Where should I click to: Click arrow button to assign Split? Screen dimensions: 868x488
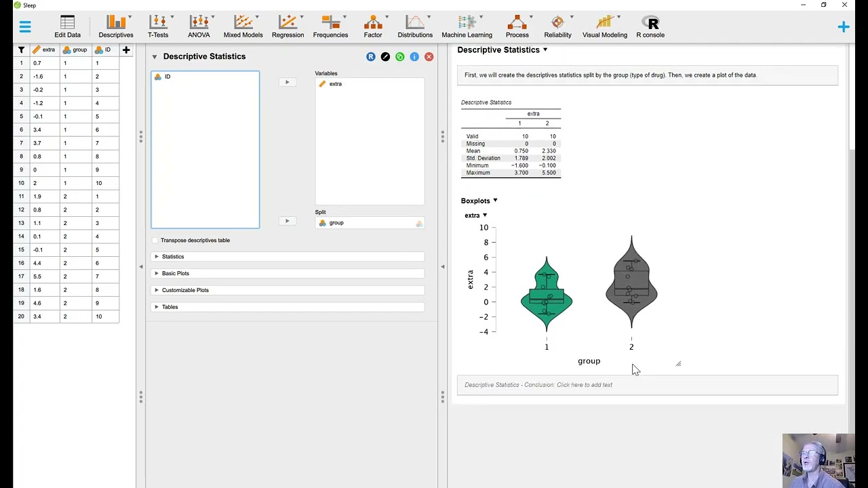287,221
